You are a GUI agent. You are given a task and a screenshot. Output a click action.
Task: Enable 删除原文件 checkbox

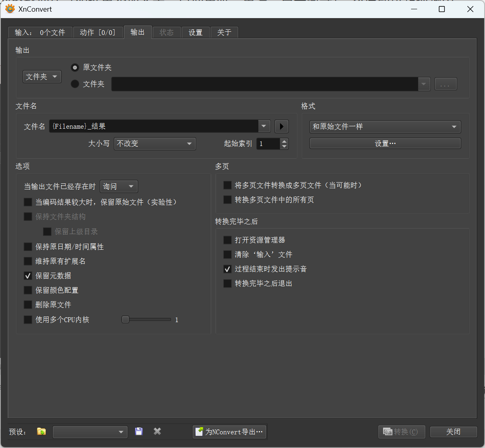[28, 304]
